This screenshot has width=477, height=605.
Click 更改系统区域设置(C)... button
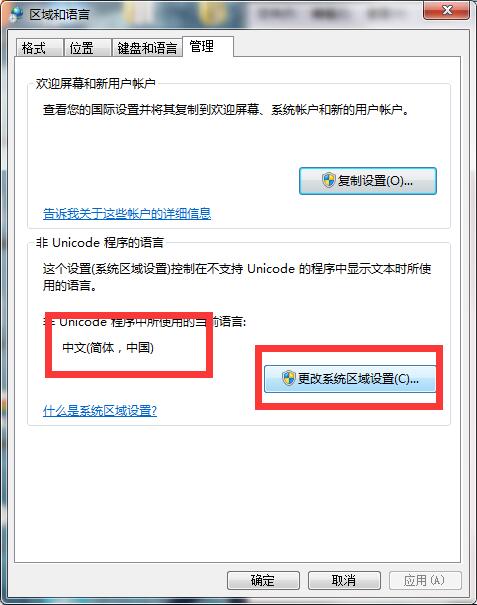[350, 379]
